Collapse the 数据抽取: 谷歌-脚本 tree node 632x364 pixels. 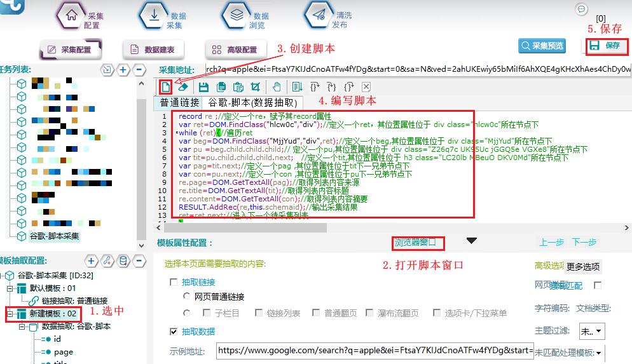point(22,327)
